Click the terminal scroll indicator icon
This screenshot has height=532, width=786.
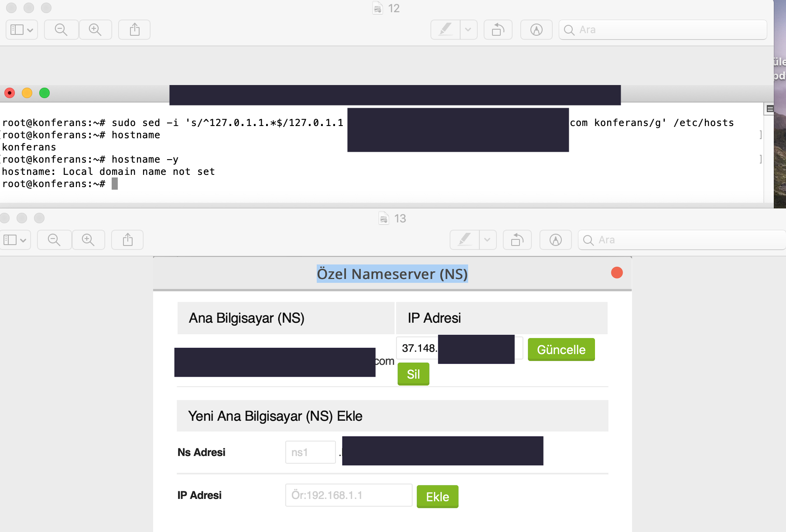click(770, 109)
